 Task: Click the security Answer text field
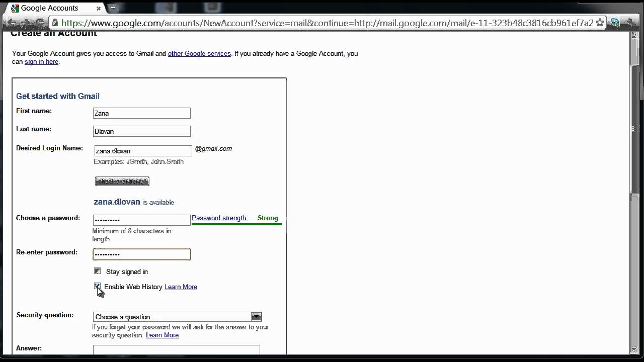pyautogui.click(x=177, y=350)
